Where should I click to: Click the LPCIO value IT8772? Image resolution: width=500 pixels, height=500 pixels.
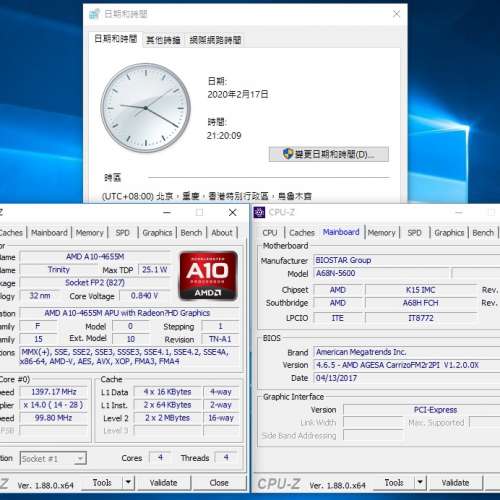pyautogui.click(x=421, y=318)
